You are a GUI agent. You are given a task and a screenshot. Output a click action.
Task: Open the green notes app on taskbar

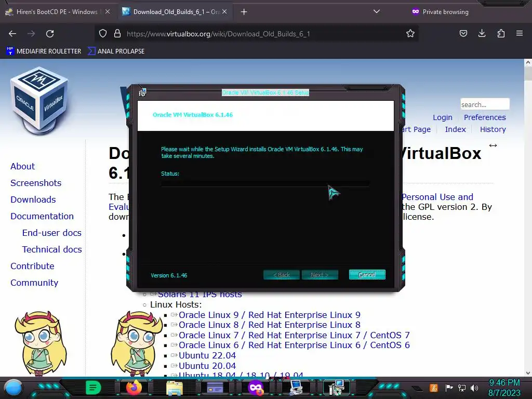pyautogui.click(x=94, y=388)
